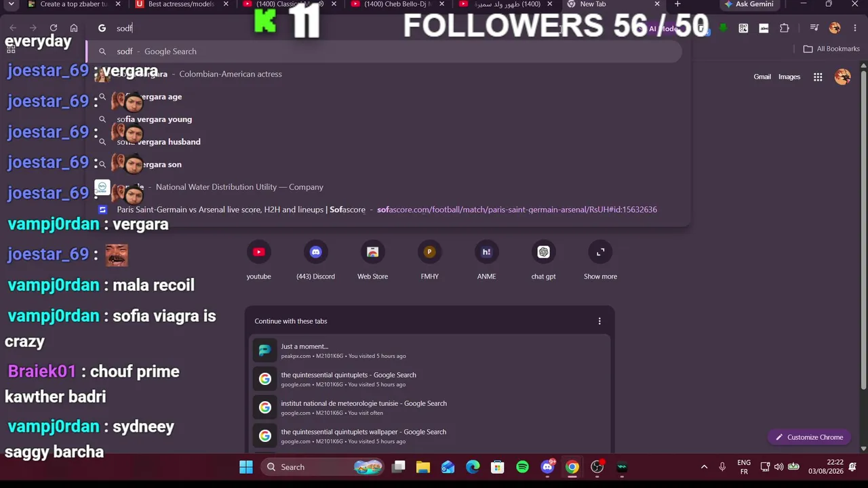
Task: Choose the National Water Distribution Utility suggestion
Action: (384, 187)
